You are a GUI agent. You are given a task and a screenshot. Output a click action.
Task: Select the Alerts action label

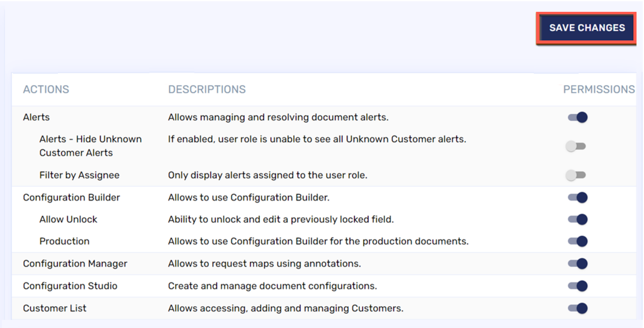tap(37, 117)
